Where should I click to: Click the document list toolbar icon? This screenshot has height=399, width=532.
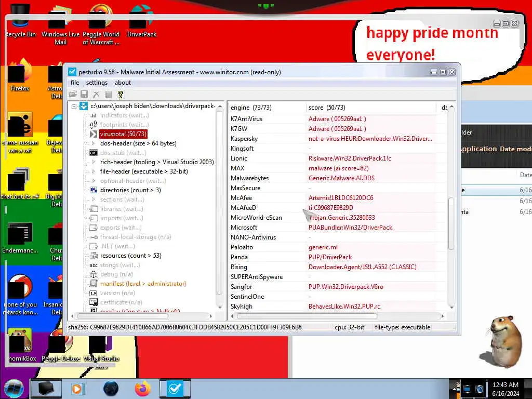[x=108, y=95]
